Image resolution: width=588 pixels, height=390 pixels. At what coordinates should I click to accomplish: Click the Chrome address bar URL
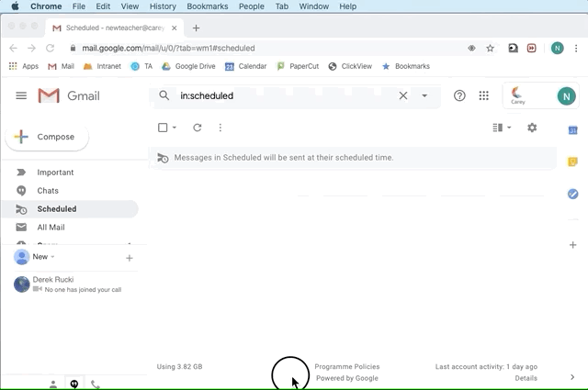coord(168,49)
